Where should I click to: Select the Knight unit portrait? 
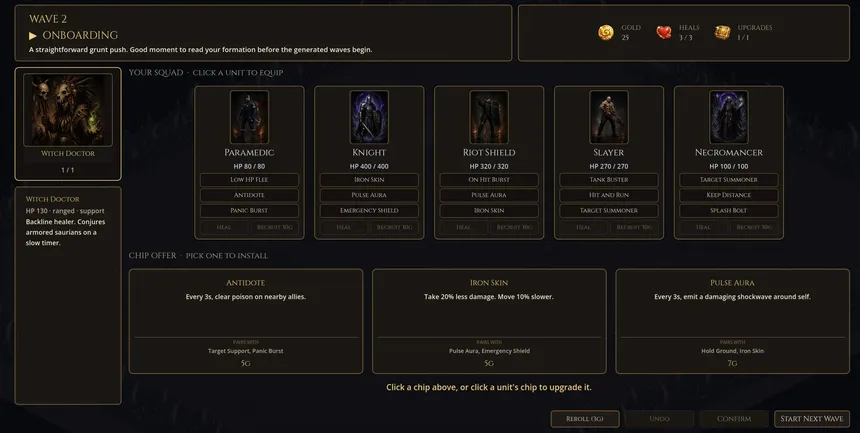click(x=369, y=117)
